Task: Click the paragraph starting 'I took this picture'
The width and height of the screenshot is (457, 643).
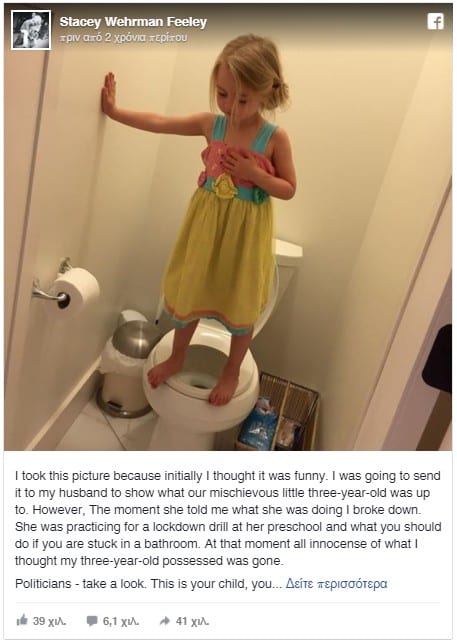Action: coord(228,518)
